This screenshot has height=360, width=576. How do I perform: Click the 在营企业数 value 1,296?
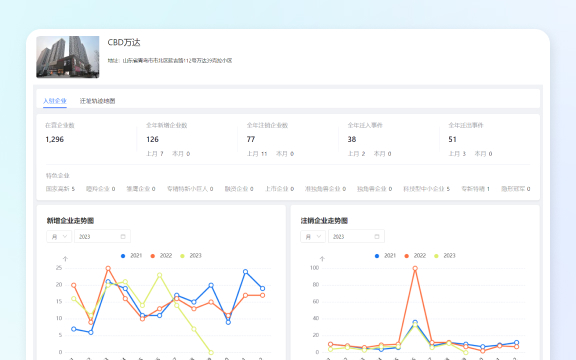click(x=55, y=139)
